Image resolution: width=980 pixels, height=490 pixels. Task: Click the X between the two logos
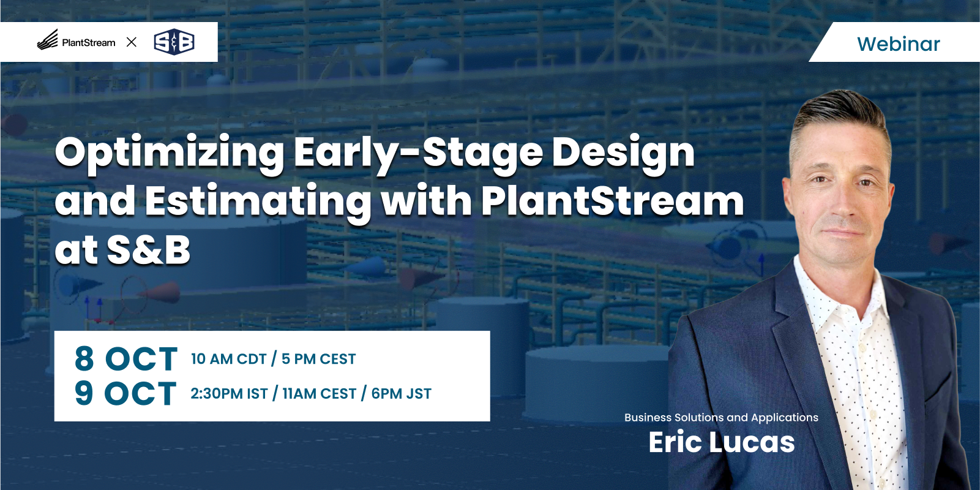coord(132,42)
